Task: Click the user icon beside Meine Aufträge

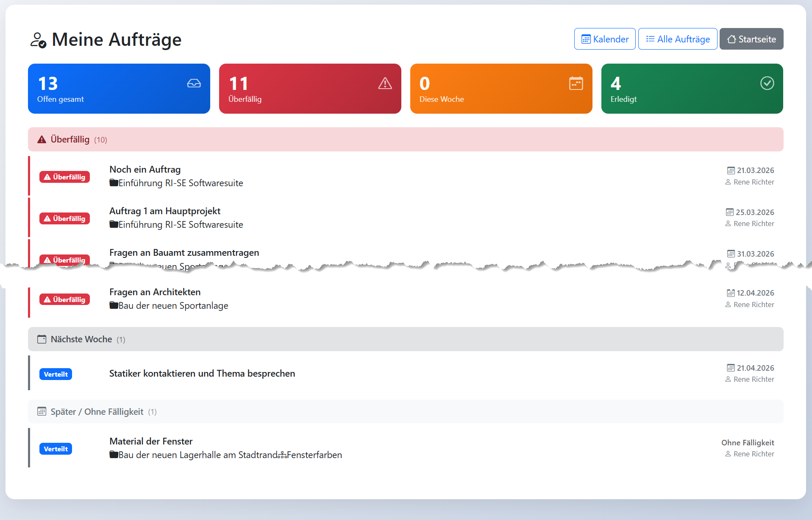Action: pos(38,40)
